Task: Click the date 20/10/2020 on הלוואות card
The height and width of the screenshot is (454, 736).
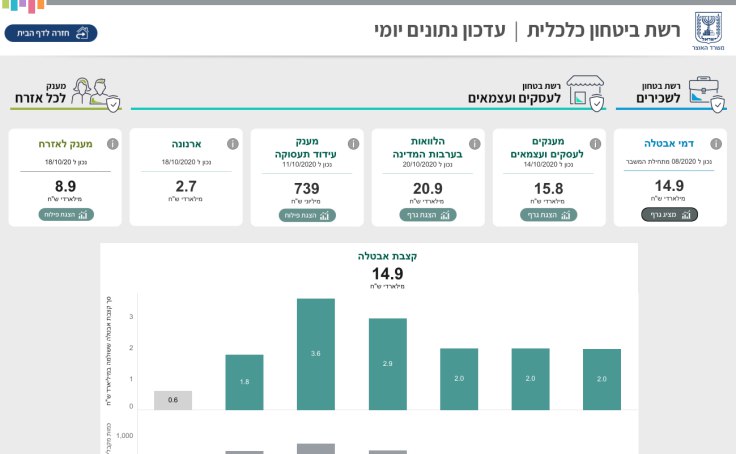Action: 420,165
